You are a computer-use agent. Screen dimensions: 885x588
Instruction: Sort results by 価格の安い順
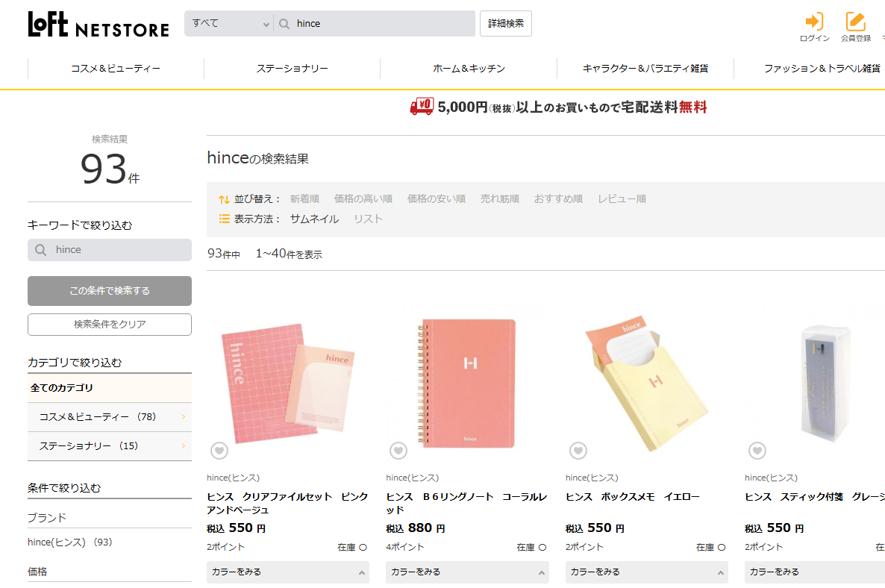[437, 199]
